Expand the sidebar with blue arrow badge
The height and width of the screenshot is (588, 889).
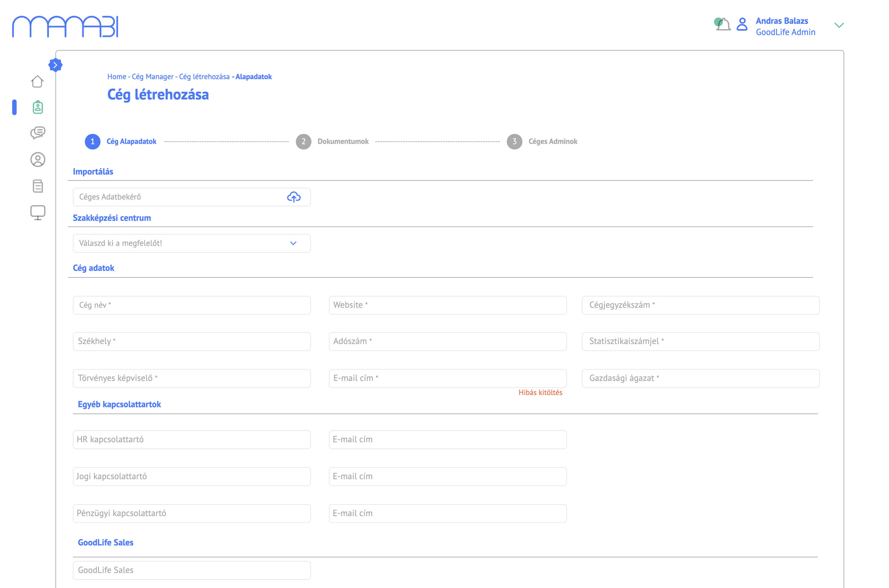[55, 65]
